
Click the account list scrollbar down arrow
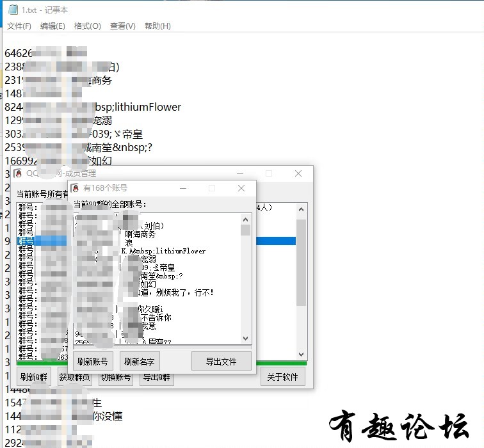click(x=245, y=338)
